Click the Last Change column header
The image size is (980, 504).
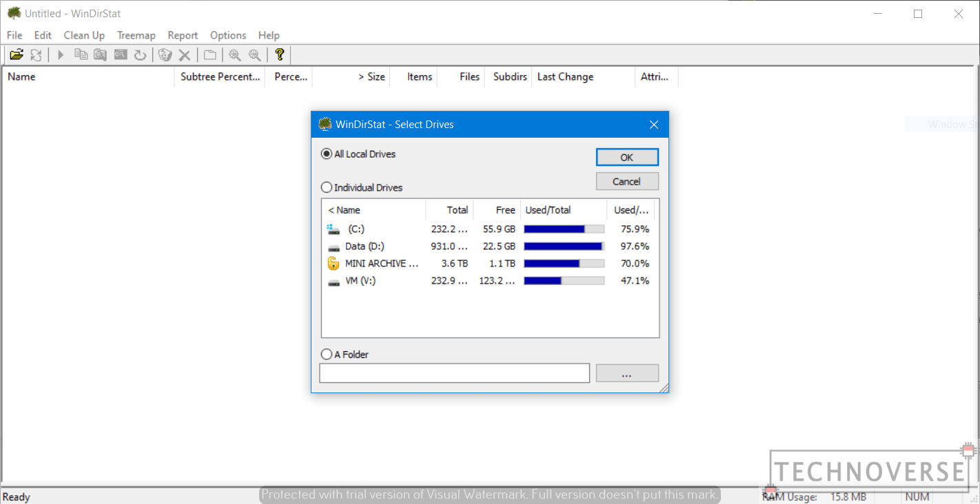point(584,76)
